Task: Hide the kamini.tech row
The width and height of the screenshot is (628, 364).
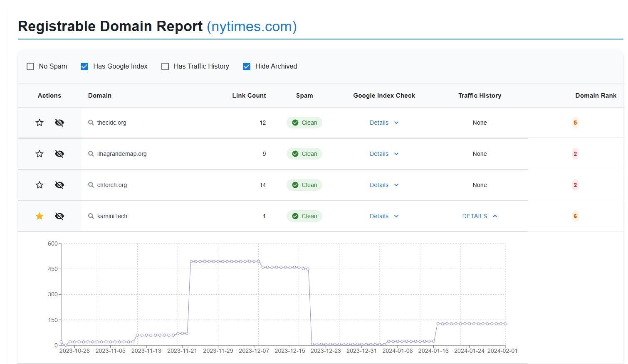Action: (x=59, y=216)
